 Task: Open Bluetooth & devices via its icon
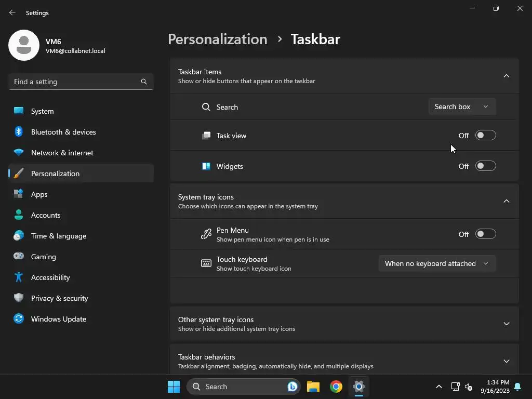(x=19, y=131)
